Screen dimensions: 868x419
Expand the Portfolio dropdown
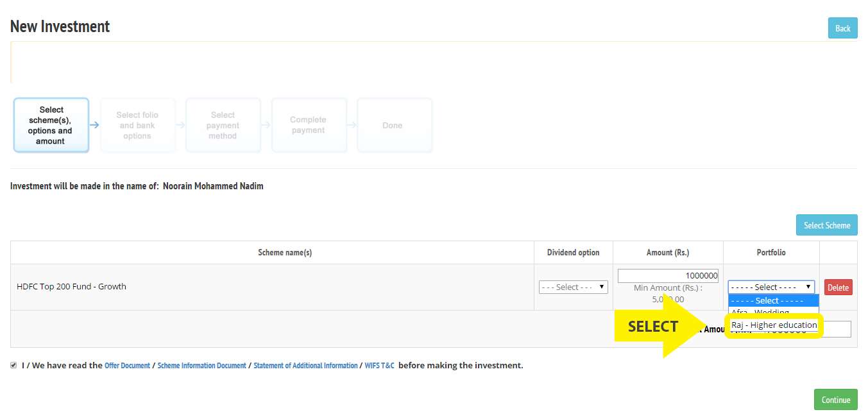coord(771,287)
